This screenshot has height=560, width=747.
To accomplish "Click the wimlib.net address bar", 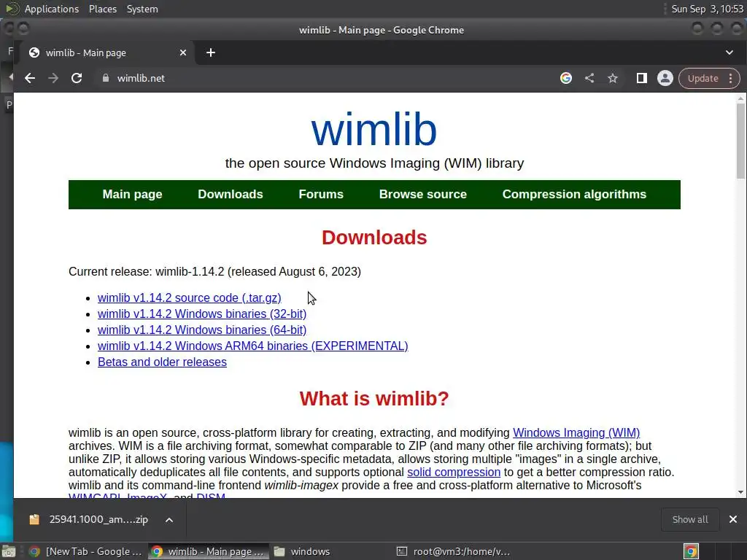I will pos(324,78).
